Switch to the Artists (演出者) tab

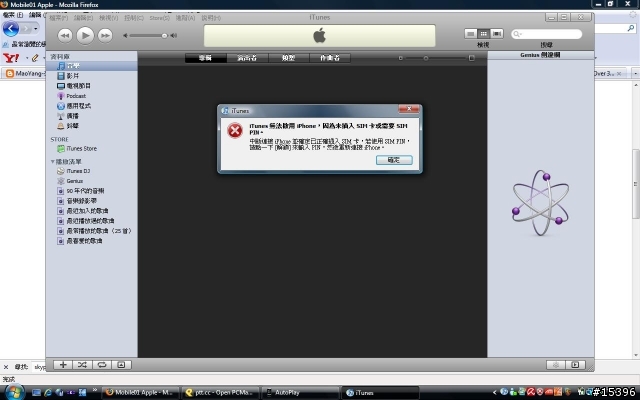(x=247, y=58)
